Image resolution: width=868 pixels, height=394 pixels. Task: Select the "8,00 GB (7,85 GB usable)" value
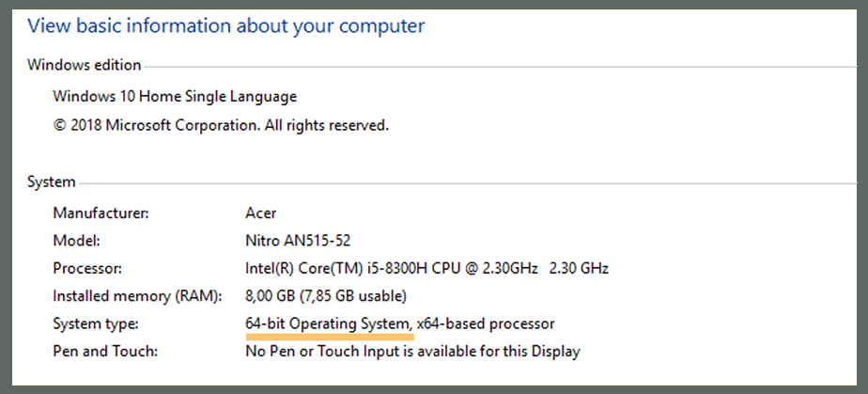[x=325, y=296]
